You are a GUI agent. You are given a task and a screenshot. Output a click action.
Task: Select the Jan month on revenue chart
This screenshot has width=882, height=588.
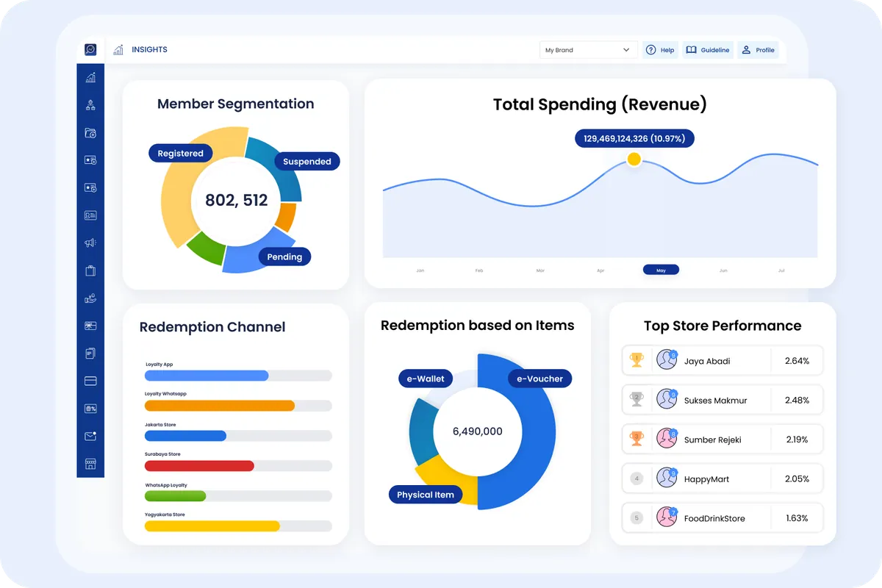click(x=420, y=270)
